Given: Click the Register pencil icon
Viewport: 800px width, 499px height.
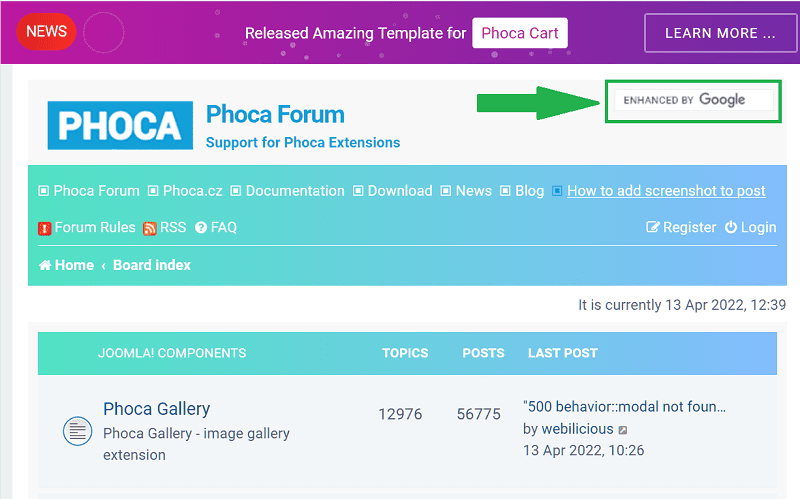Looking at the screenshot, I should tap(653, 228).
